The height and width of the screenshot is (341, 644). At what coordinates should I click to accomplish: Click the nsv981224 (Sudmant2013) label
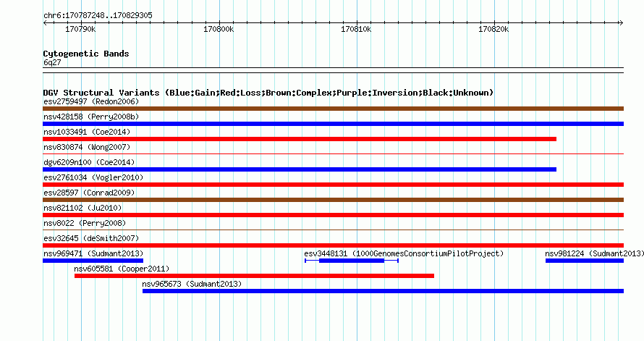(594, 253)
